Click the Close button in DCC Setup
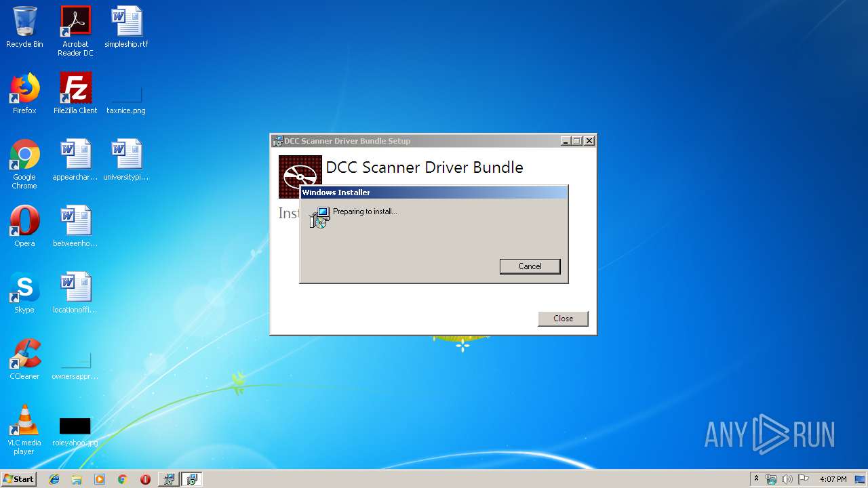Viewport: 868px width, 488px height. click(x=563, y=319)
